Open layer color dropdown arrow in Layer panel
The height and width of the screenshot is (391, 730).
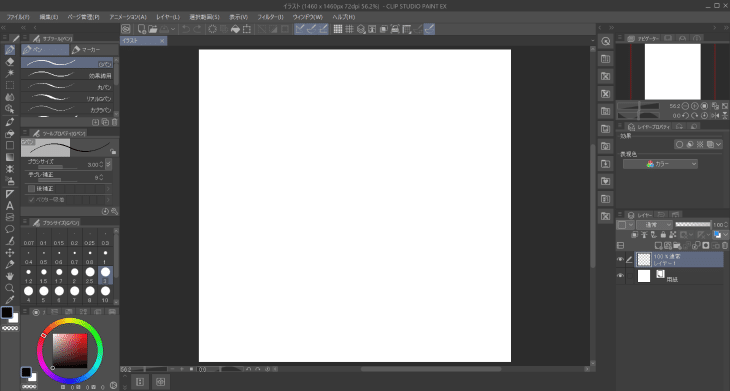tap(725, 235)
